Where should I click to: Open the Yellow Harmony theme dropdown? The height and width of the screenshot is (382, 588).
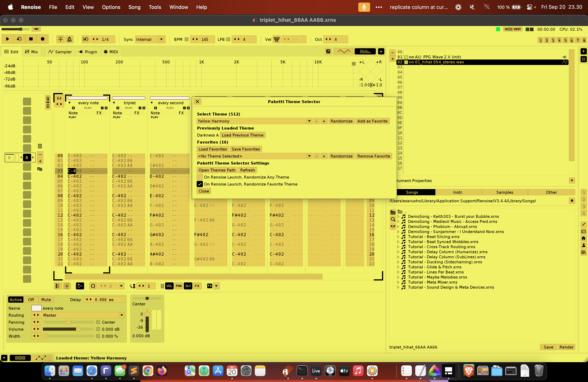pyautogui.click(x=309, y=121)
